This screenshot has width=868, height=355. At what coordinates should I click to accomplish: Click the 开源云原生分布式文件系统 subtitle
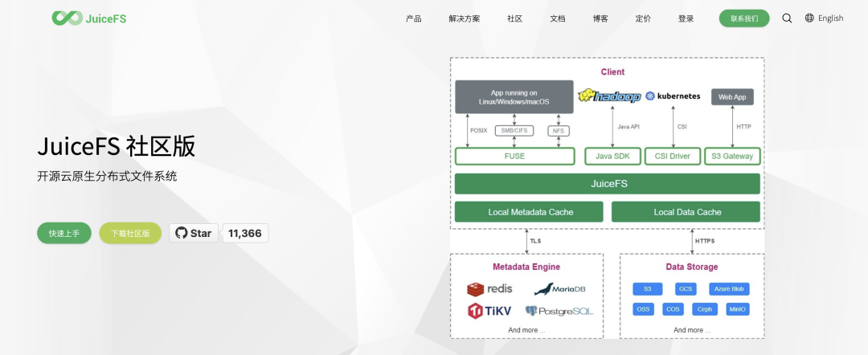click(x=108, y=177)
